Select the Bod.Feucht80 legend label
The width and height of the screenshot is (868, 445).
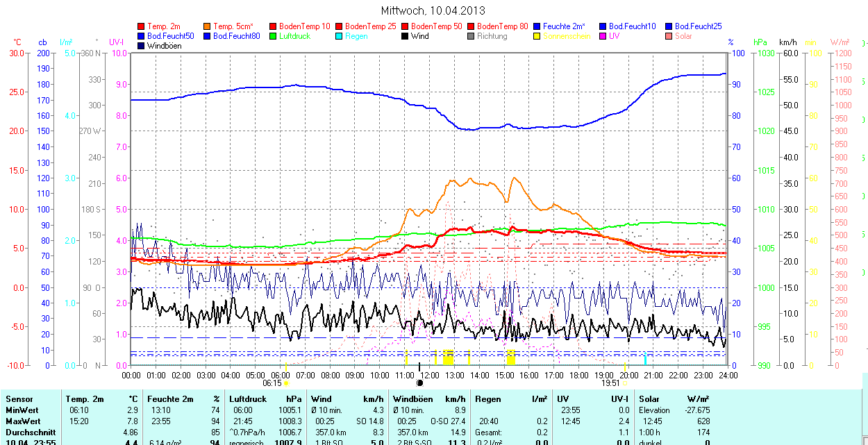pos(236,36)
